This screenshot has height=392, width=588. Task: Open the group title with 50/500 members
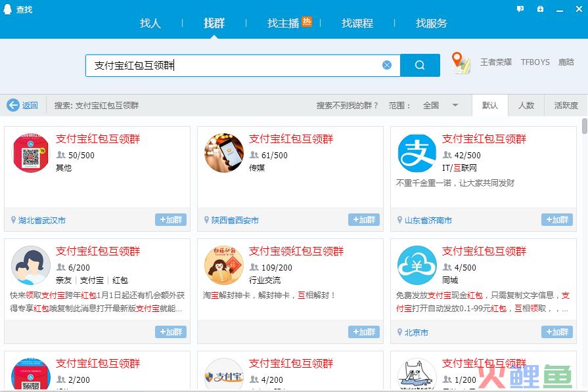point(98,139)
